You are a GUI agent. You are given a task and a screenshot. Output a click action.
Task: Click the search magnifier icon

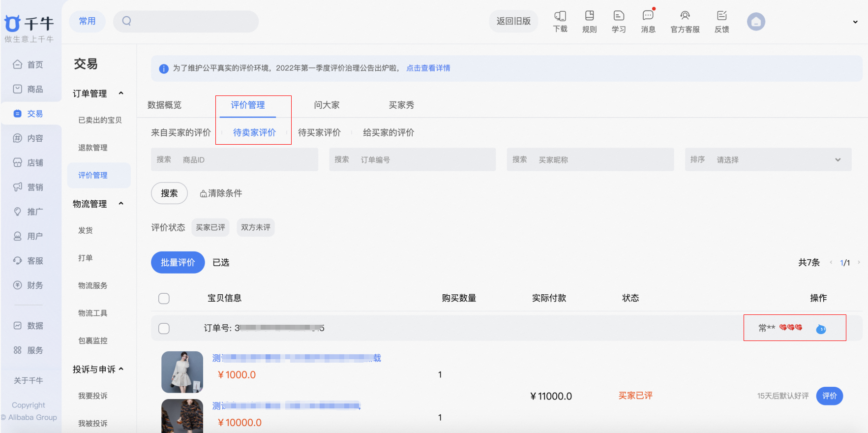127,21
